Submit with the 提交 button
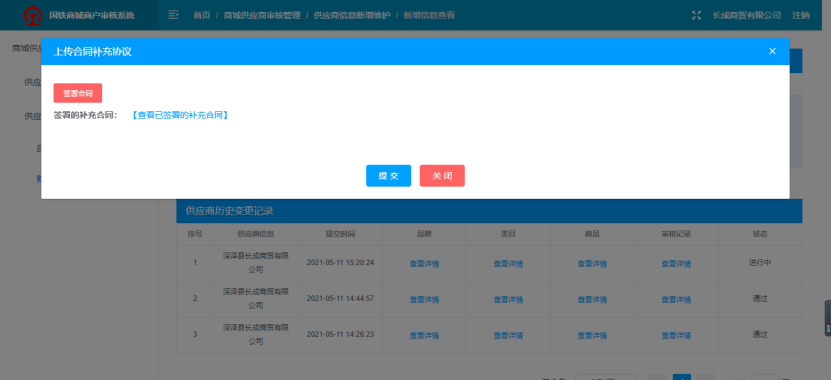 [388, 176]
